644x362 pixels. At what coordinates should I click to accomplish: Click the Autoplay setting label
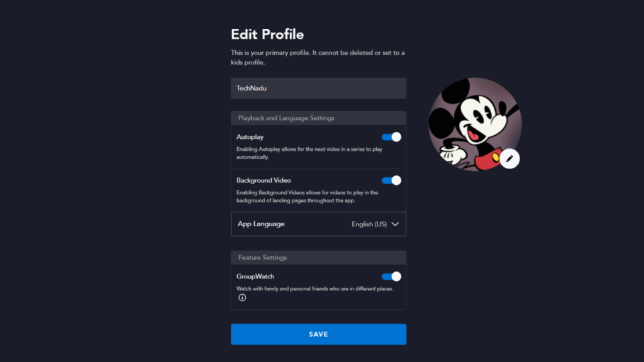250,137
